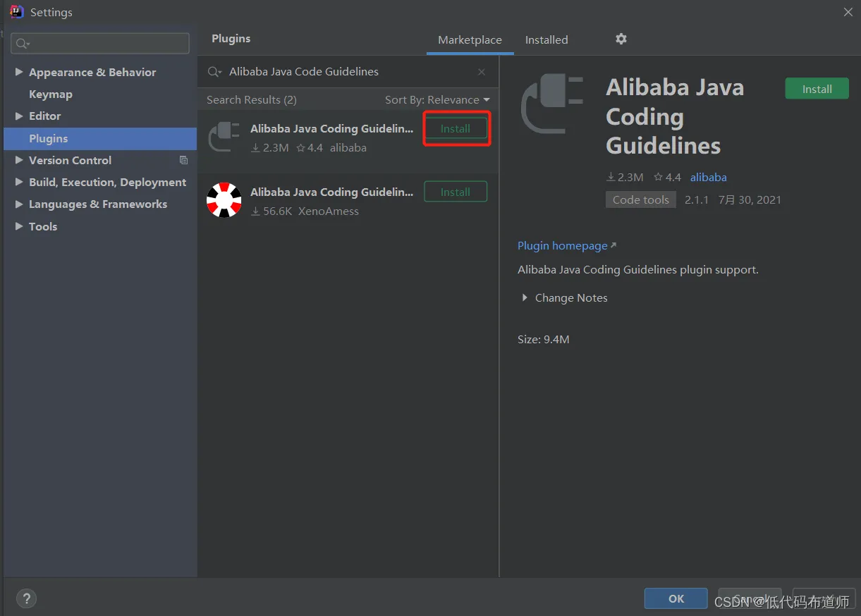
Task: Open the Plugin homepage link
Action: pyautogui.click(x=563, y=245)
